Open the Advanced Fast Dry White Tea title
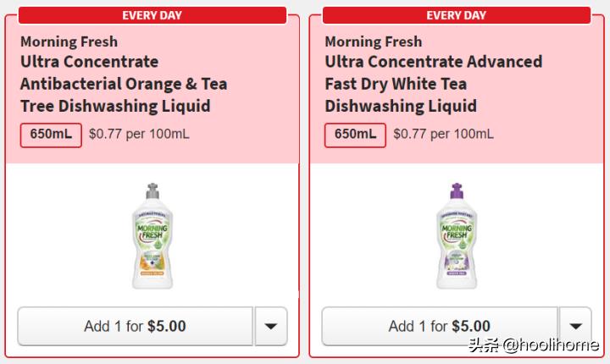 pyautogui.click(x=433, y=84)
